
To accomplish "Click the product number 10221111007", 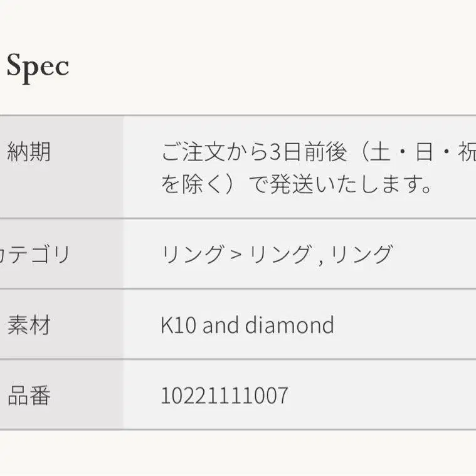I will click(x=225, y=396).
